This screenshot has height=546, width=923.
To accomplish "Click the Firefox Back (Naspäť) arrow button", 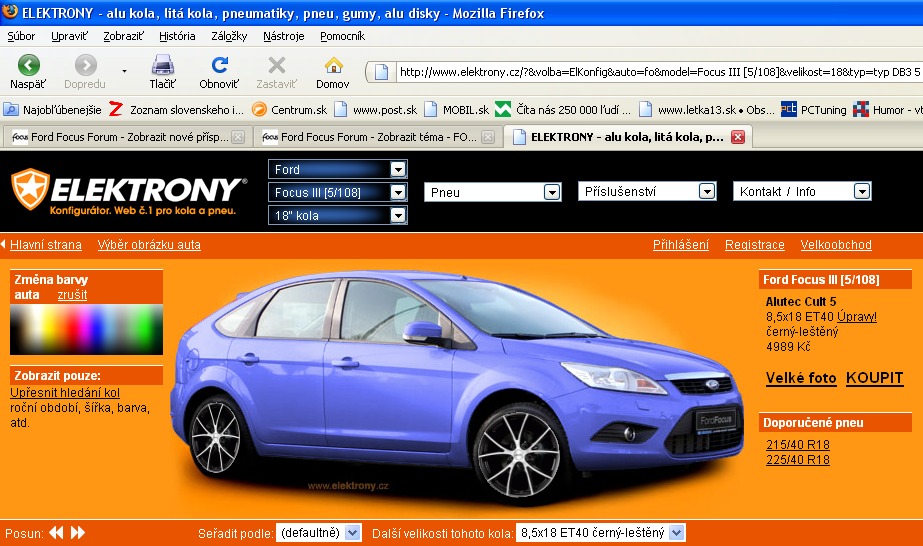I will [x=28, y=66].
